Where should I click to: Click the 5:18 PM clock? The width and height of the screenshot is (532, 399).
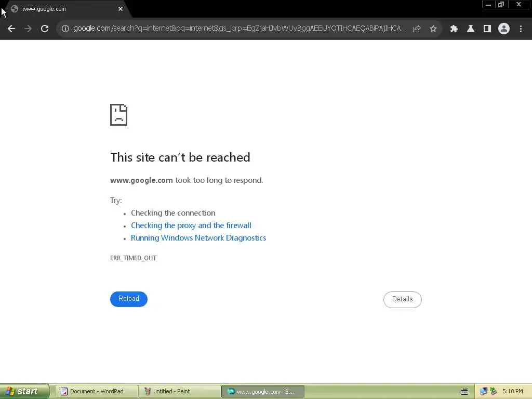tap(513, 392)
